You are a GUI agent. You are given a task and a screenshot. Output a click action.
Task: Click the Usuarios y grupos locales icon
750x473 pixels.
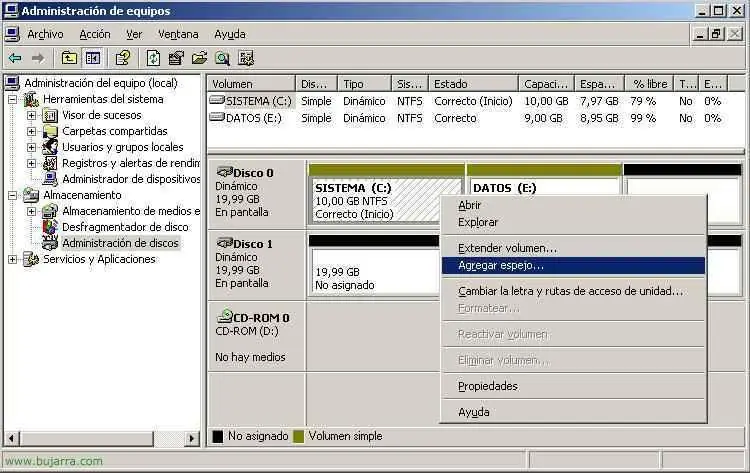50,147
